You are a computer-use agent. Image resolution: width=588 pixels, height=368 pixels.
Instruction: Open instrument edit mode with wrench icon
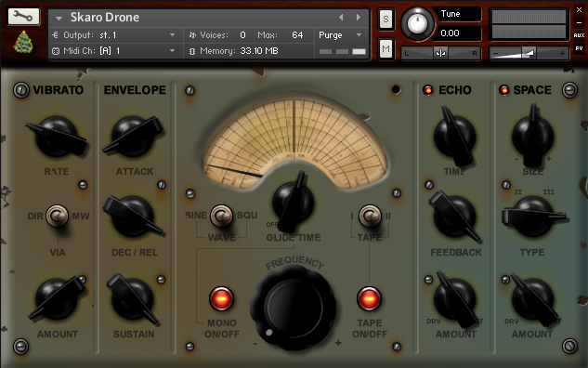click(x=23, y=16)
